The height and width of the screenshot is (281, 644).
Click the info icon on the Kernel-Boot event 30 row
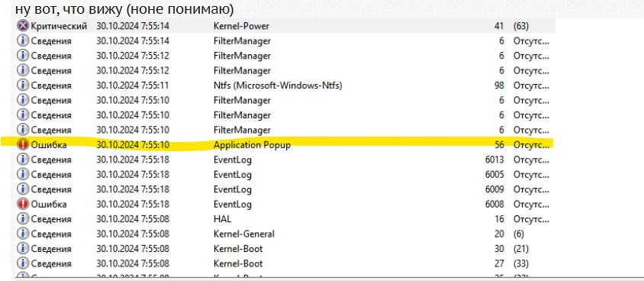coord(23,248)
